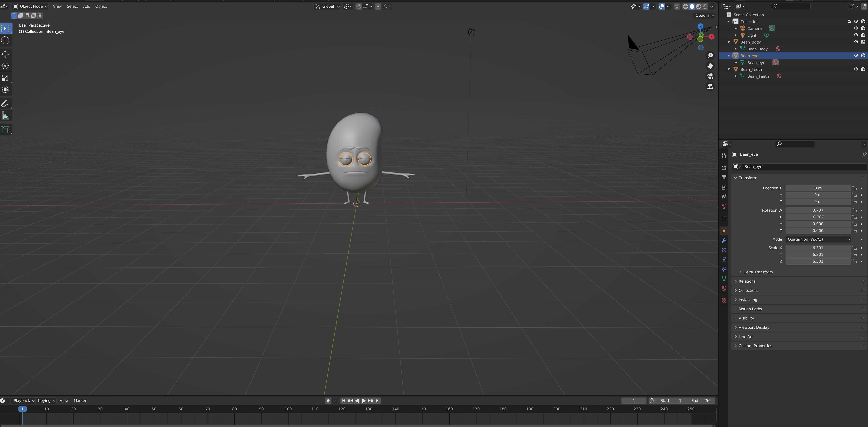The height and width of the screenshot is (427, 868).
Task: Hide Bean_Body in viewport via eye icon
Action: 856,42
